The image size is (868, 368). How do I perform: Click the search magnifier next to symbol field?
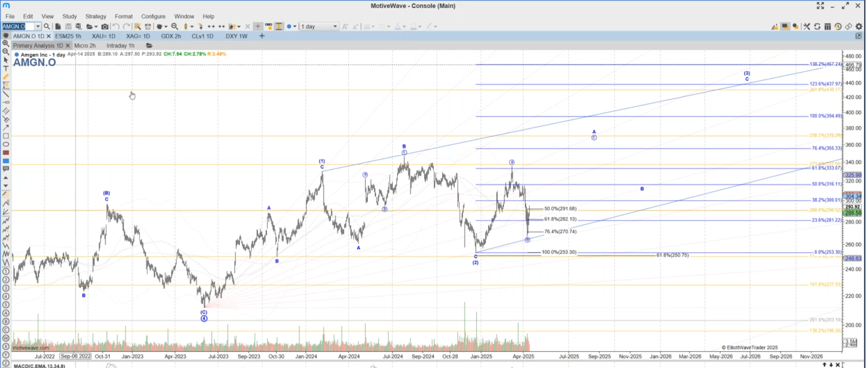coord(47,27)
